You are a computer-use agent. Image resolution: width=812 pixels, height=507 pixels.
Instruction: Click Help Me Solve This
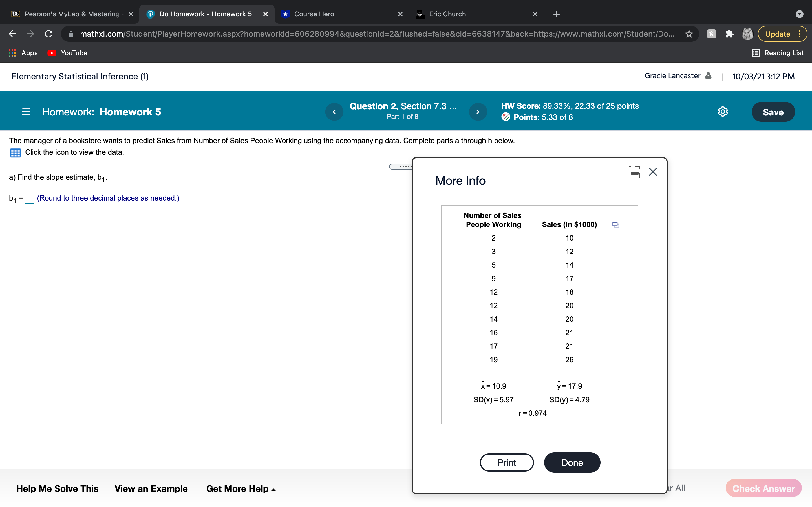[x=58, y=489]
